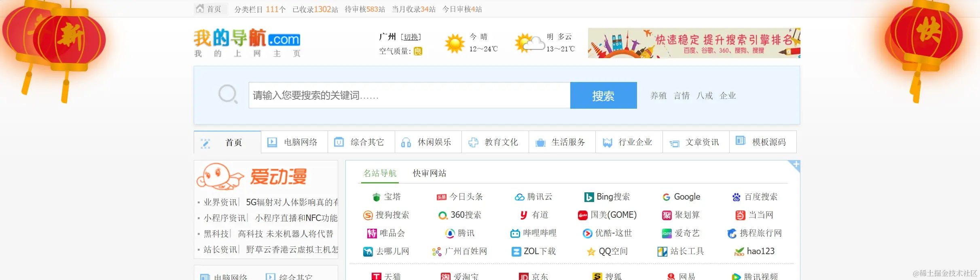Click the 企业 hot keyword link
Image resolution: width=980 pixels, height=280 pixels.
coord(728,96)
